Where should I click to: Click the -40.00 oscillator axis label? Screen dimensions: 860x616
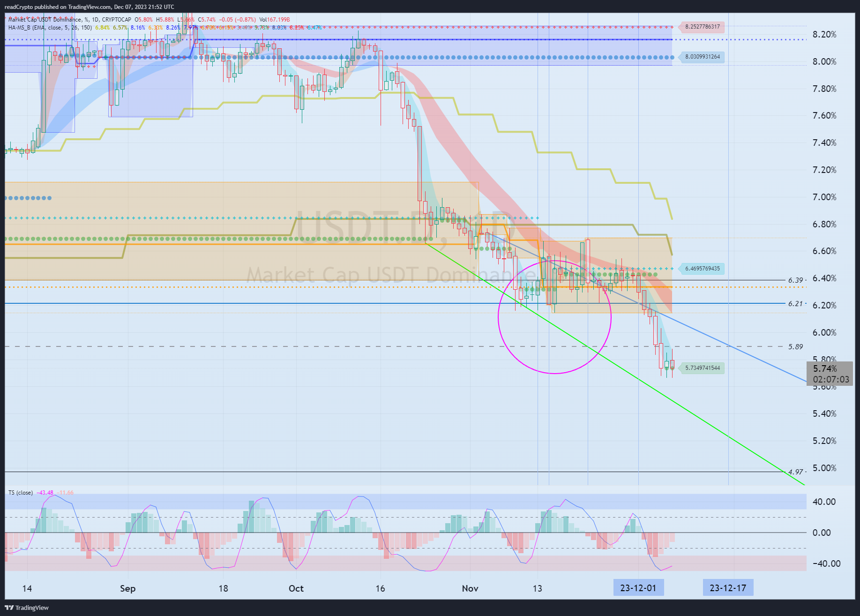pyautogui.click(x=826, y=563)
